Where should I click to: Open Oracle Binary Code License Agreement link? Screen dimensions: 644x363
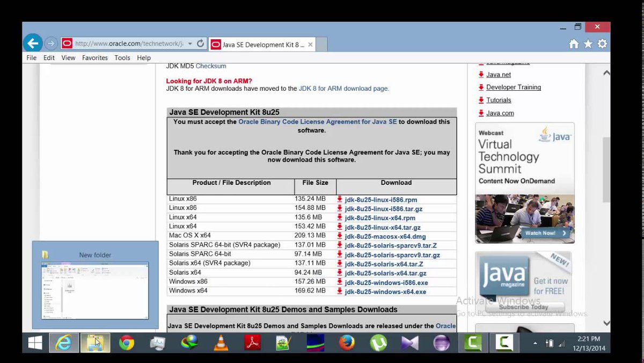pos(318,122)
